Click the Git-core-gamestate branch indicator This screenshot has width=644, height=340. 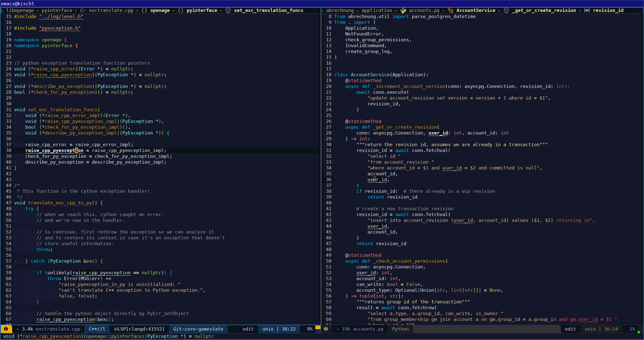coord(198,329)
